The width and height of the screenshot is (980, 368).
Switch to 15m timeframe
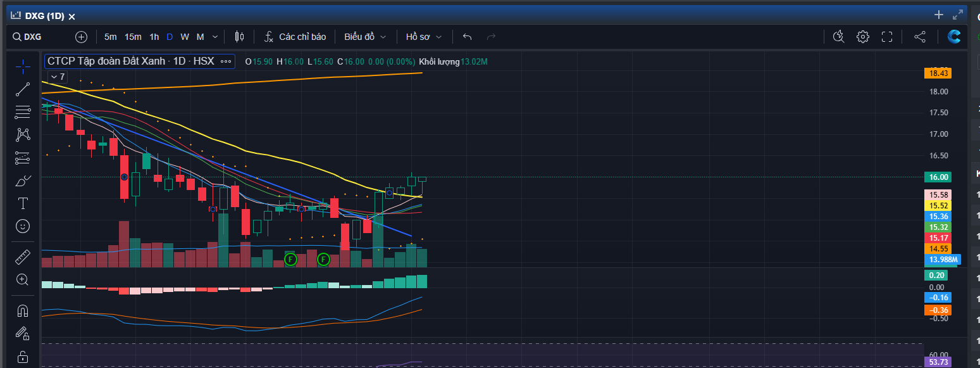(133, 37)
